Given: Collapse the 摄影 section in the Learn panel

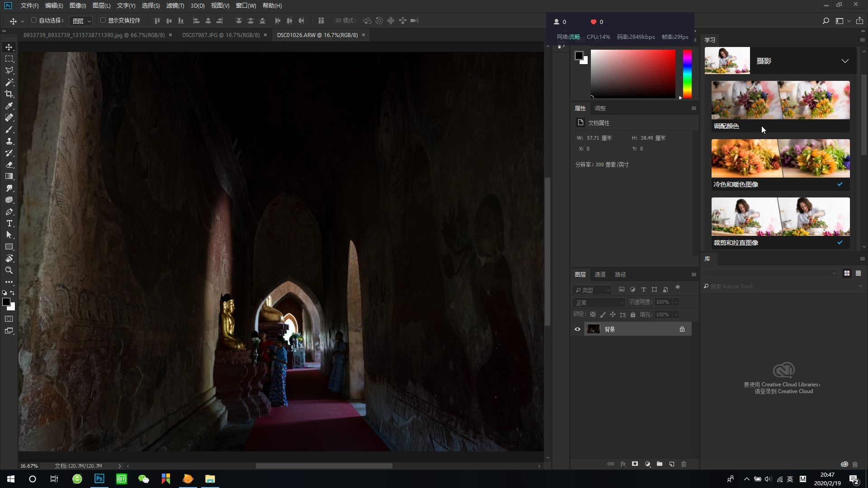Looking at the screenshot, I should click(x=845, y=61).
